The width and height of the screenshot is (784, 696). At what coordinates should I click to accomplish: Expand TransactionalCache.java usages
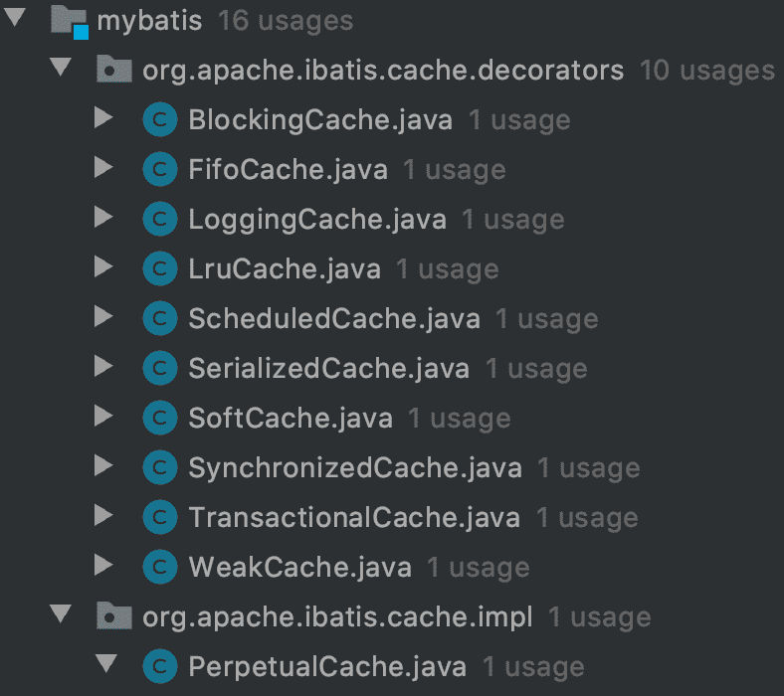point(103,516)
